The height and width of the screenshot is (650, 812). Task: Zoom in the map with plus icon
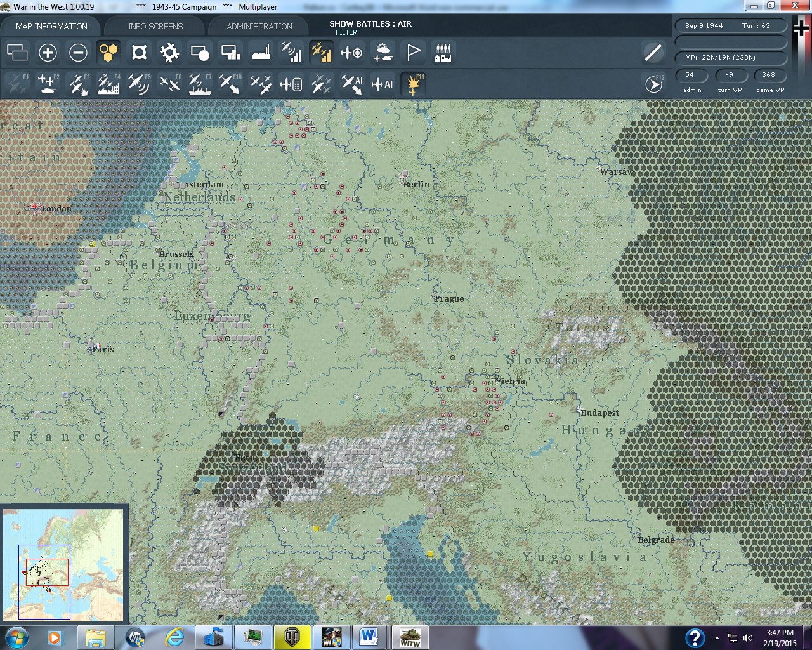tap(48, 52)
